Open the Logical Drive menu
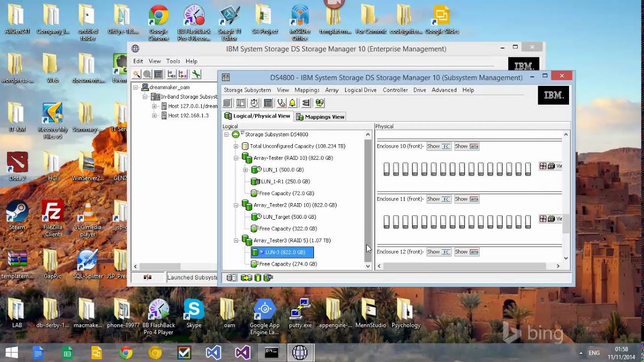 point(360,90)
